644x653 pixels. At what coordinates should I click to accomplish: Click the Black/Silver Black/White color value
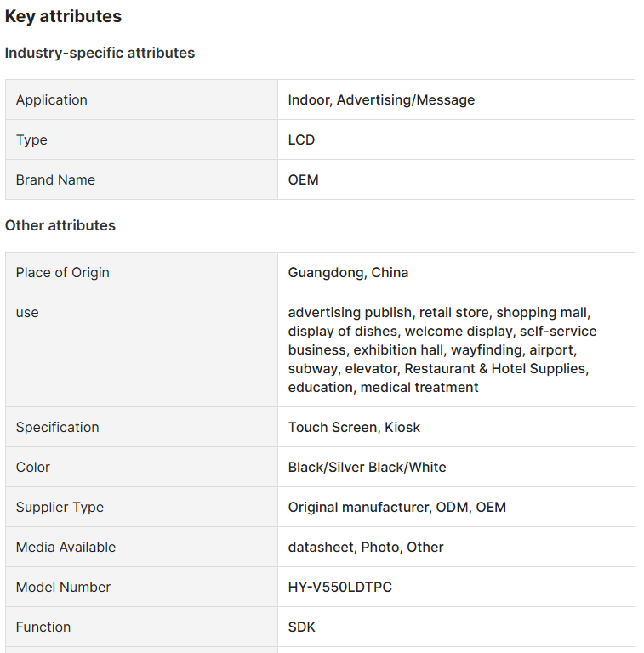[367, 467]
